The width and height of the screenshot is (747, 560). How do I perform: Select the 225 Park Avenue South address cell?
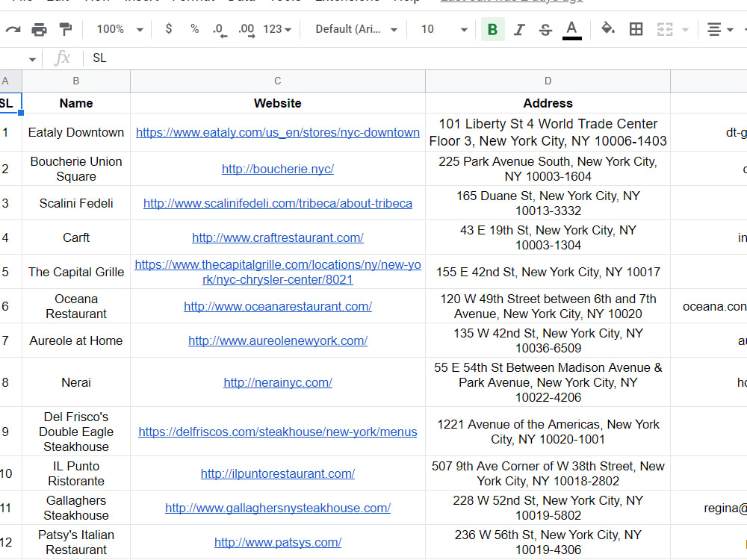click(548, 169)
